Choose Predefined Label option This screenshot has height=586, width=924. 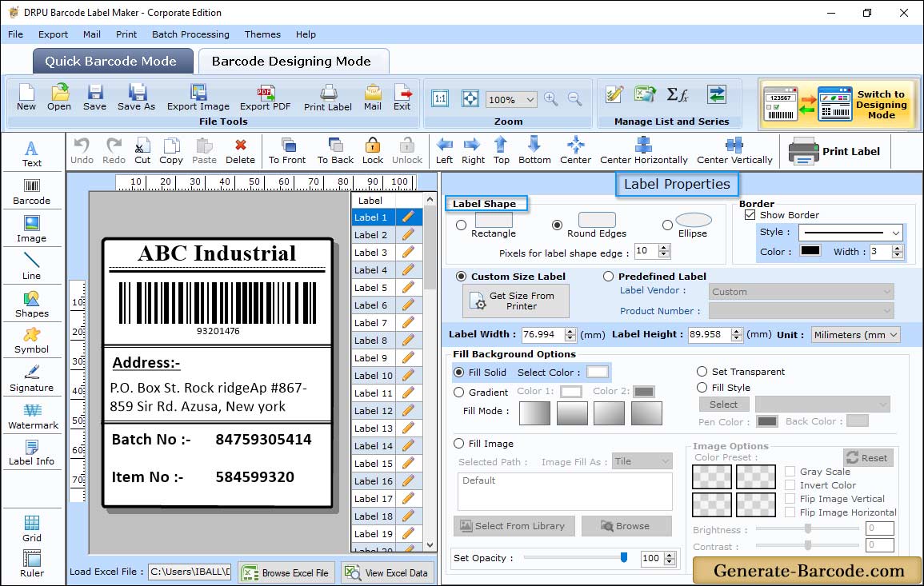pos(608,277)
